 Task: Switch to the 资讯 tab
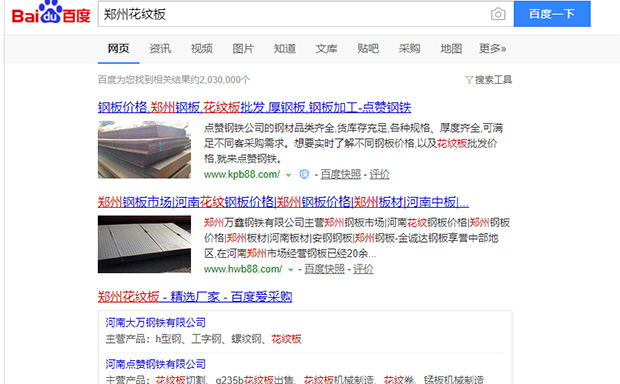(160, 49)
